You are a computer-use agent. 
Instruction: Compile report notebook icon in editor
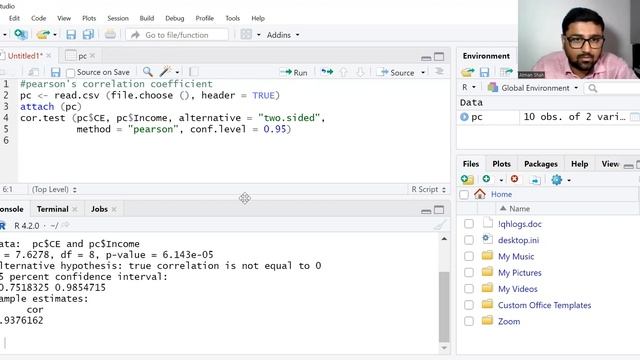coord(193,72)
